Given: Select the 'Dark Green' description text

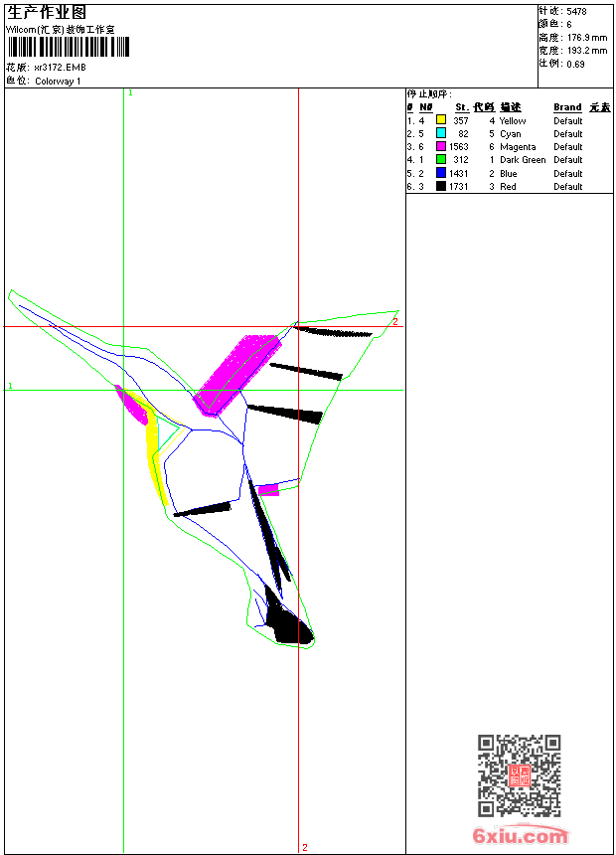Looking at the screenshot, I should (523, 160).
